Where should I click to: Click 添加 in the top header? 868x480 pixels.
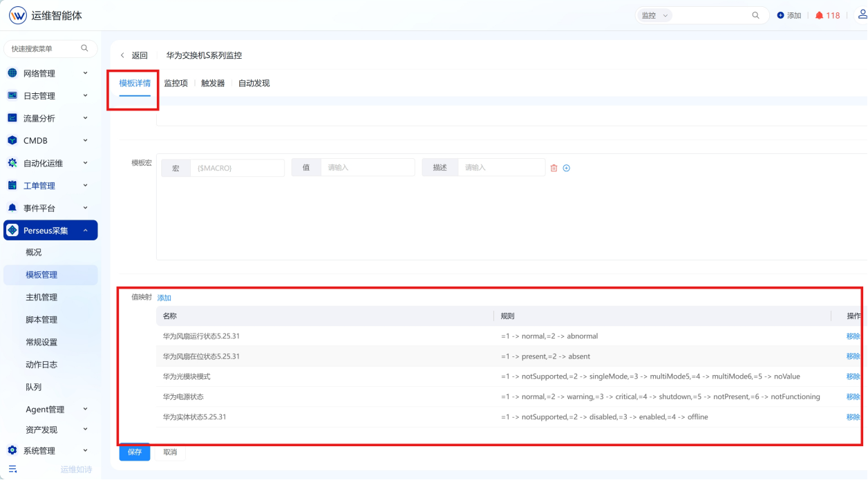pyautogui.click(x=789, y=15)
